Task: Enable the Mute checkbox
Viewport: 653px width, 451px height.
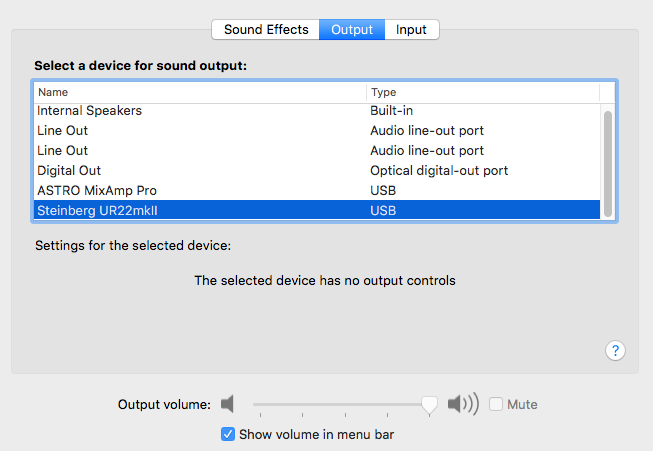Action: tap(496, 405)
